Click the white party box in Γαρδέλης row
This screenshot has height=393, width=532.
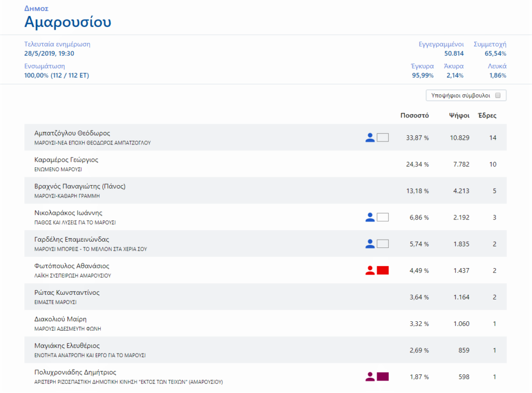tap(382, 244)
